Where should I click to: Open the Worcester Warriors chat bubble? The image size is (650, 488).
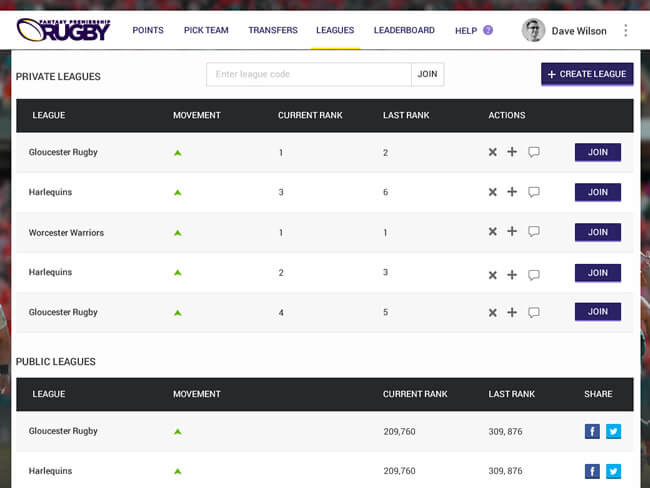534,231
